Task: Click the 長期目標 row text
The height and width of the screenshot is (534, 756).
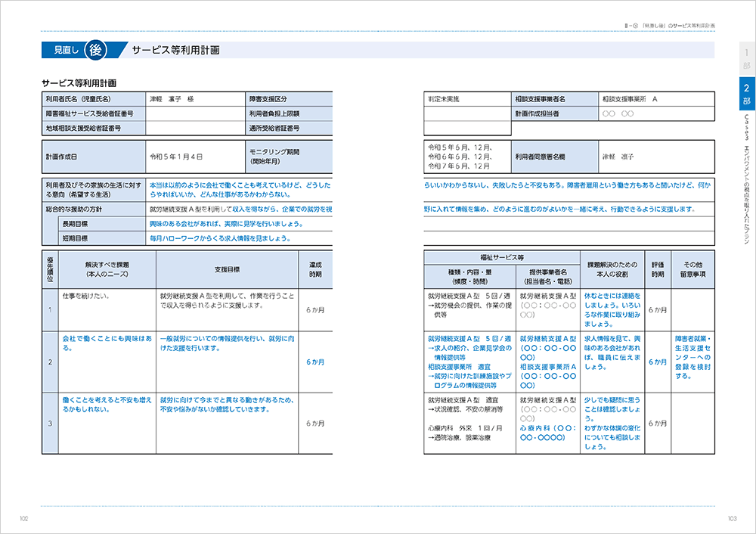Action: pyautogui.click(x=227, y=224)
